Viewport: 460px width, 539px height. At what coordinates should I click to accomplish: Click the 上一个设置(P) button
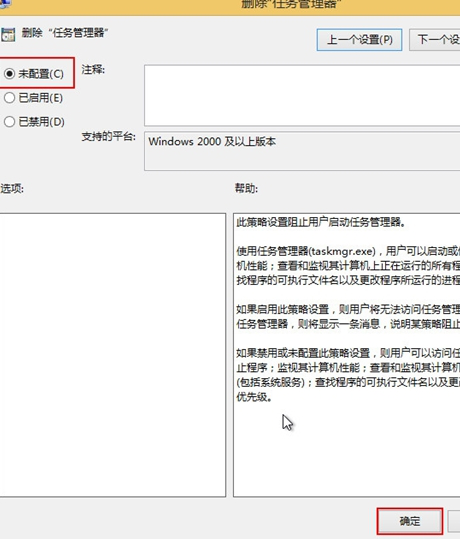tap(359, 40)
